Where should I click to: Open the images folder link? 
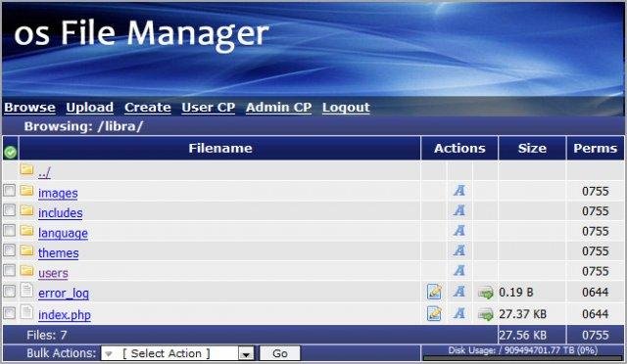tap(58, 193)
